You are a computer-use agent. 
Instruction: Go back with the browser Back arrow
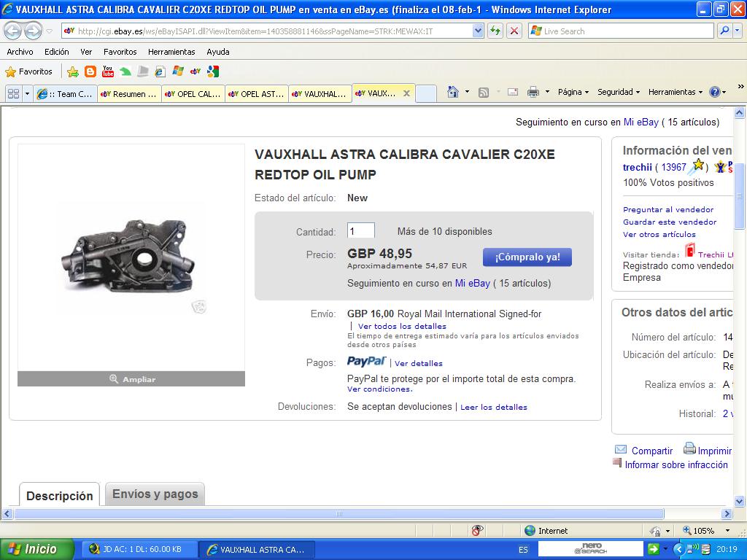pyautogui.click(x=13, y=31)
